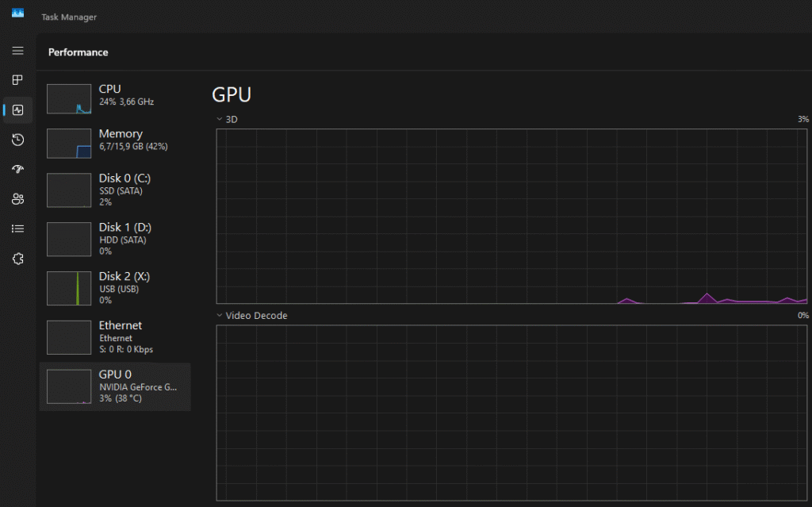Click the GPU 0 mini graph thumbnail
This screenshot has height=507, width=812.
tap(69, 386)
